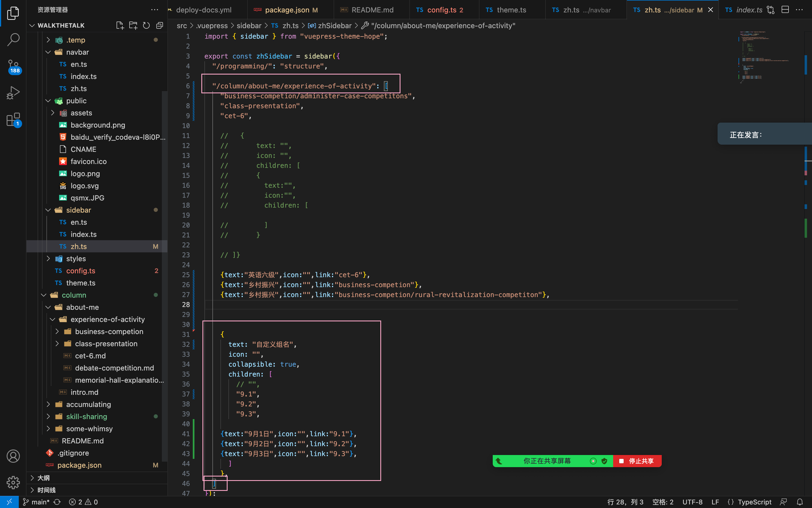Open the Accounts menu icon

(13, 456)
